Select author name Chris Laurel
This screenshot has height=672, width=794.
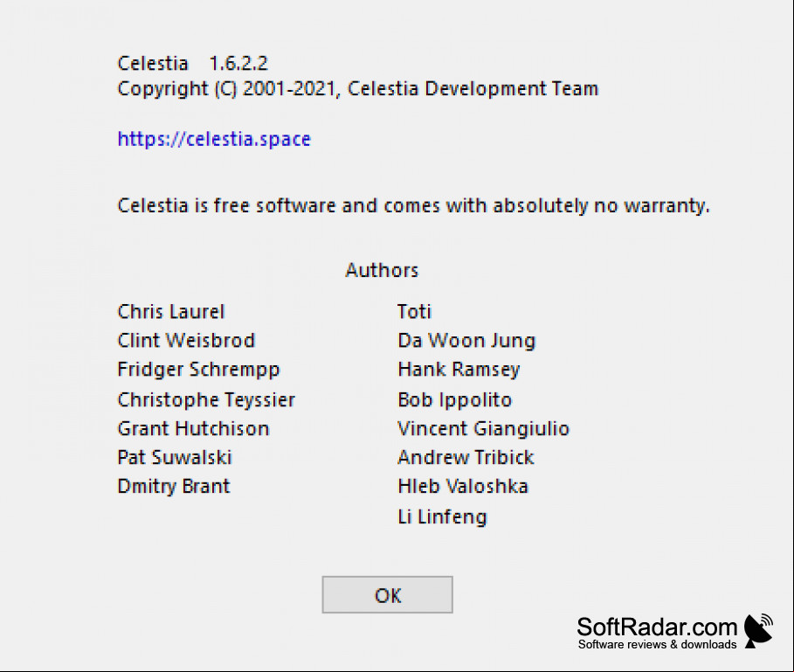[171, 312]
